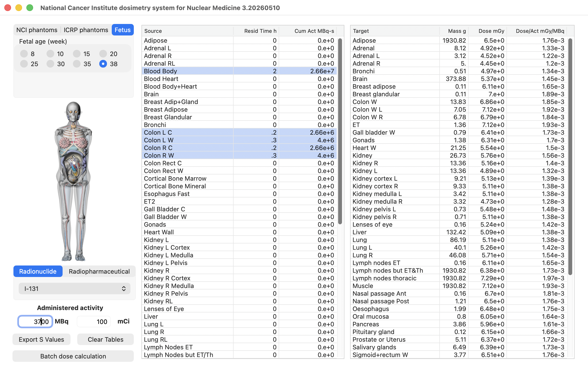This screenshot has height=369, width=588.
Task: Click the Cum Act MBq-s column header
Action: coord(308,31)
